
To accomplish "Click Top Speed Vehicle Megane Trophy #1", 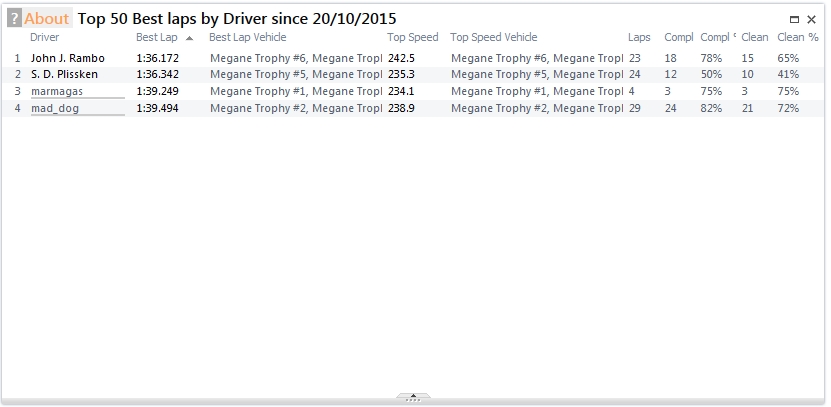I will [537, 91].
